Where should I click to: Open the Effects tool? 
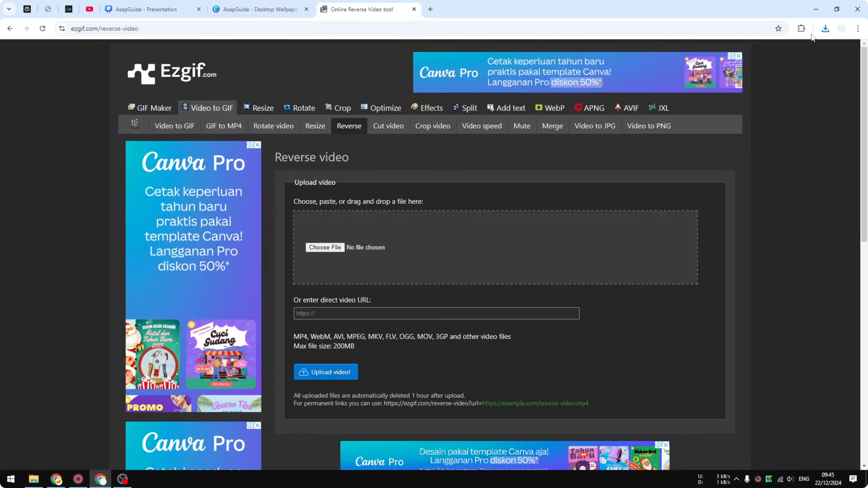427,108
